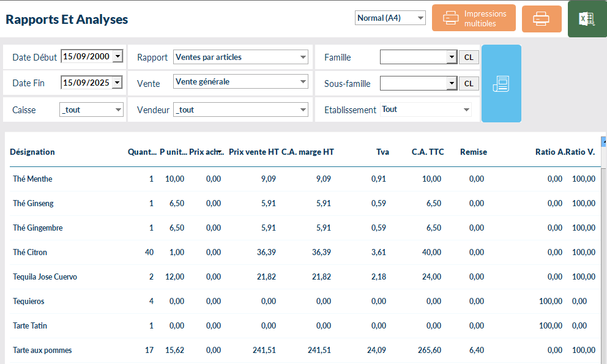Expand the Famille combo box
This screenshot has height=364, width=607.
pos(452,58)
